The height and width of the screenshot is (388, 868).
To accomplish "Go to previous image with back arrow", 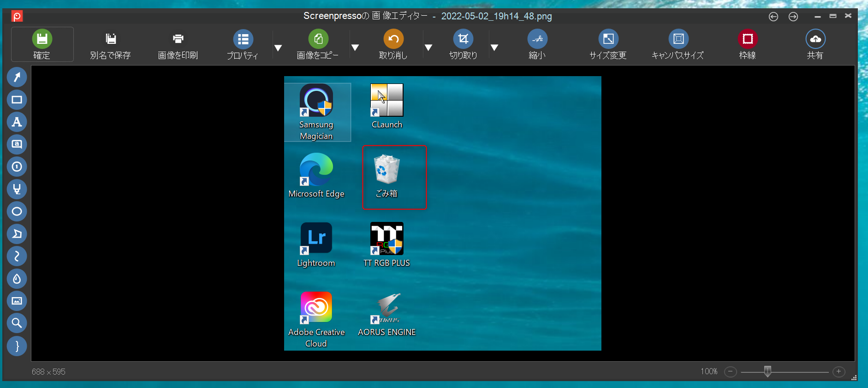I will 773,17.
